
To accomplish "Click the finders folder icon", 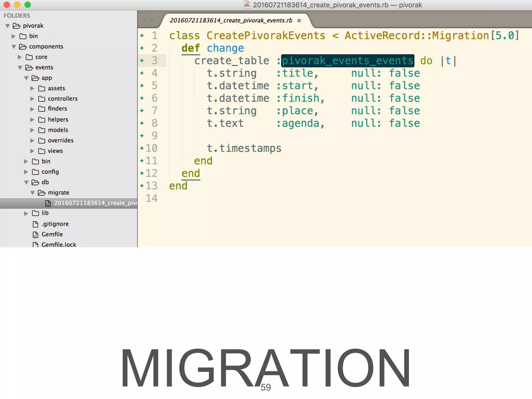I will [42, 109].
